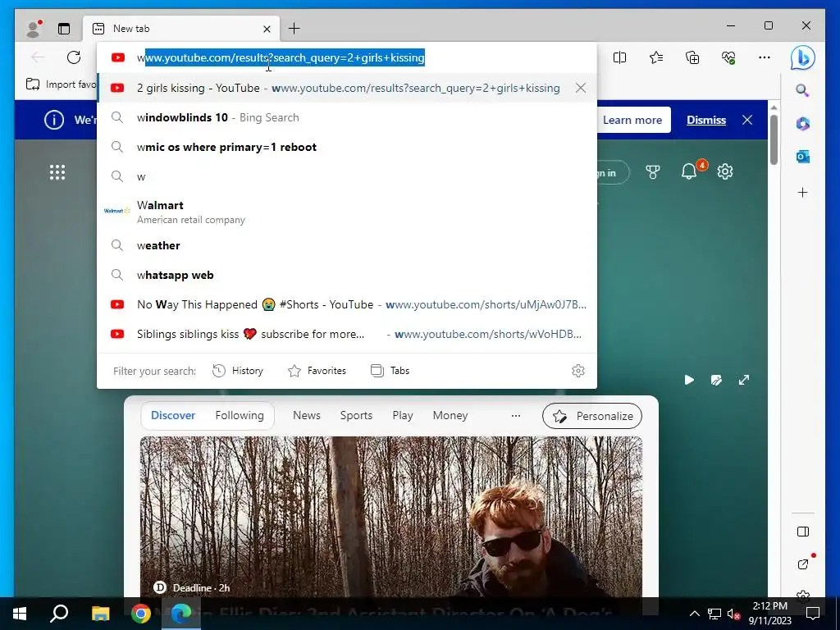Screen dimensions: 840x630
Task: Click the Dismiss link on banner
Action: tap(706, 120)
